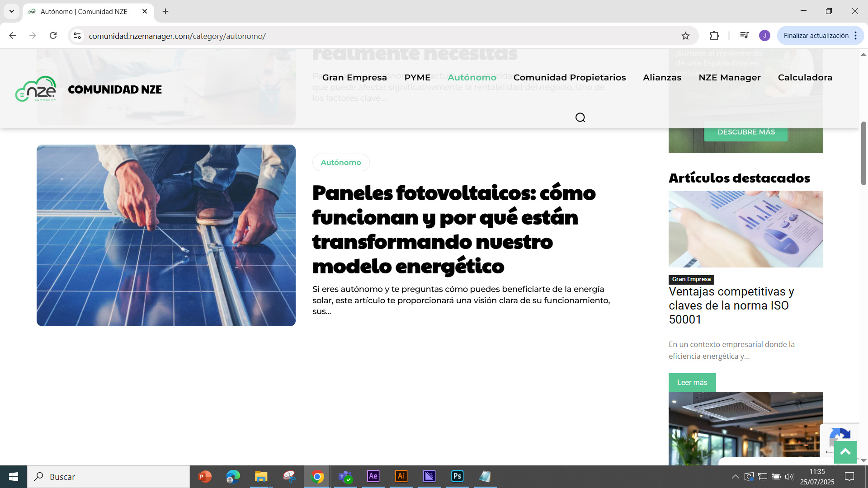The image size is (868, 488).
Task: Click the scrollbar down arrow
Action: point(863,460)
